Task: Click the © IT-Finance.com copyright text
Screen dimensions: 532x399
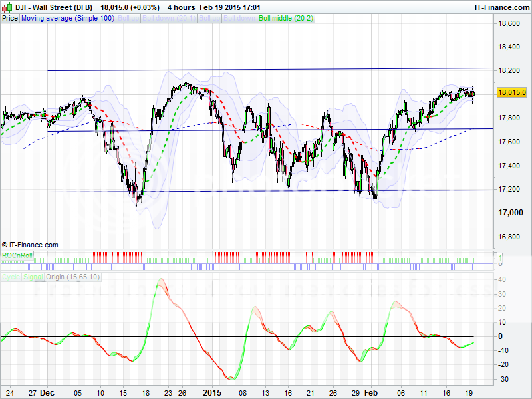Action: [x=30, y=245]
